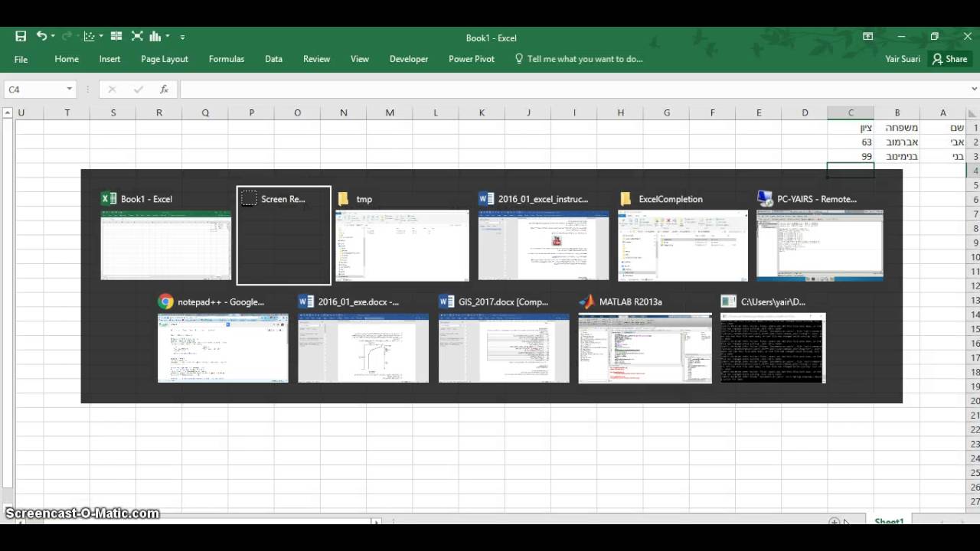Click the Word icon beside 2016_01_excel_instruc title
The height and width of the screenshot is (551, 980).
(485, 199)
